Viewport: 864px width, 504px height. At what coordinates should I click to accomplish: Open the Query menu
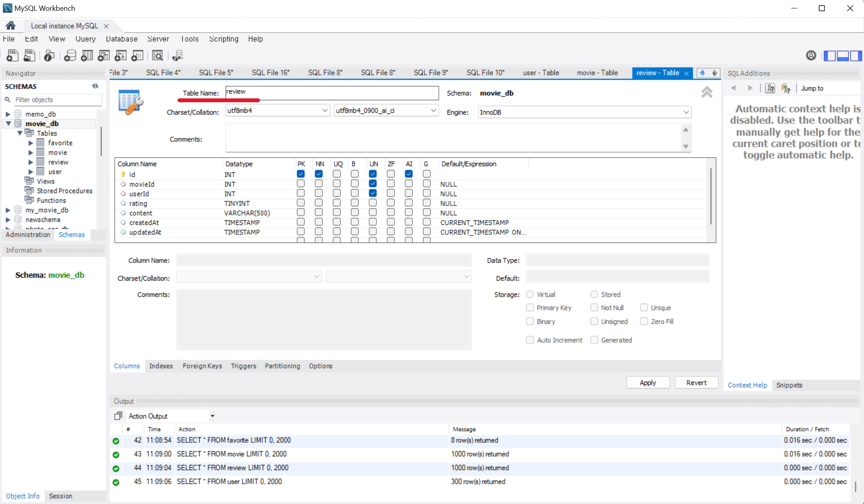click(x=86, y=39)
